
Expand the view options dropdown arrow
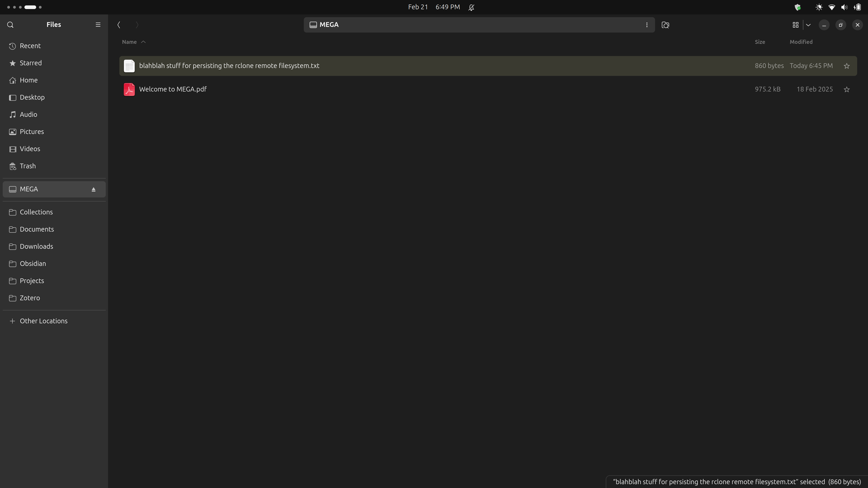click(x=808, y=25)
